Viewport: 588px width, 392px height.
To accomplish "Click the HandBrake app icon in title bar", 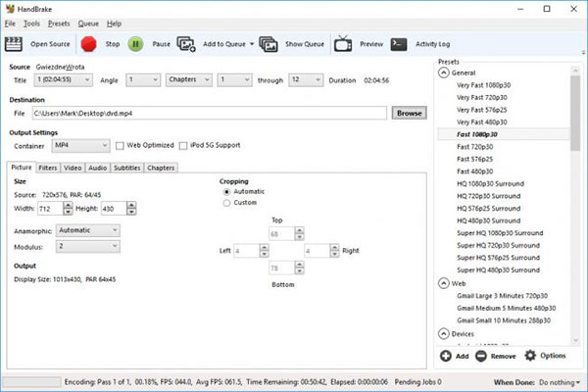I will (x=10, y=9).
